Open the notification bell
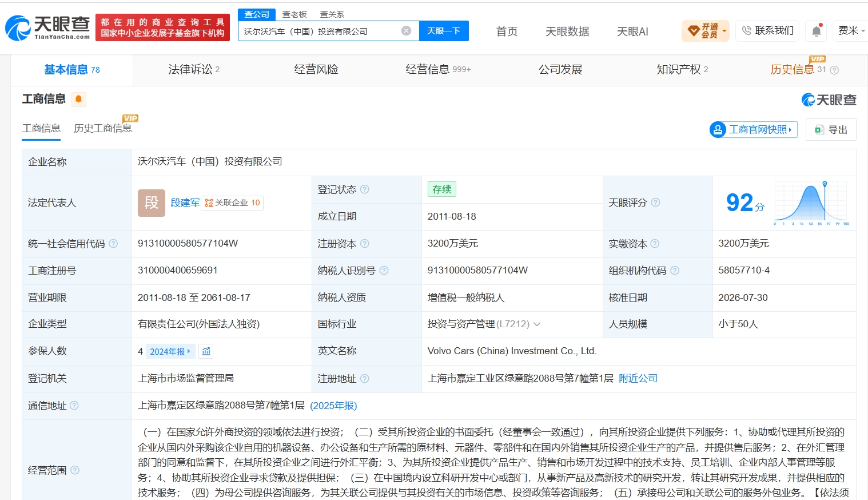Viewport: 868px width, 500px height. tap(817, 31)
